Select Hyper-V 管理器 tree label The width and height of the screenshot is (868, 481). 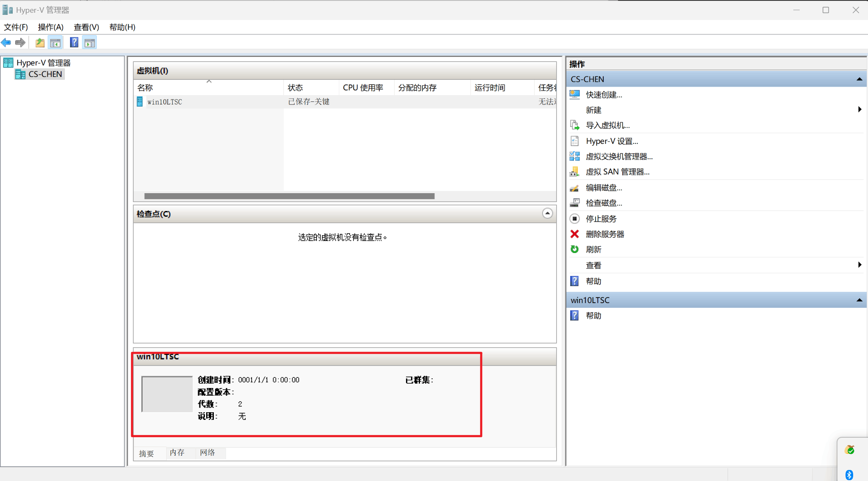tap(43, 63)
